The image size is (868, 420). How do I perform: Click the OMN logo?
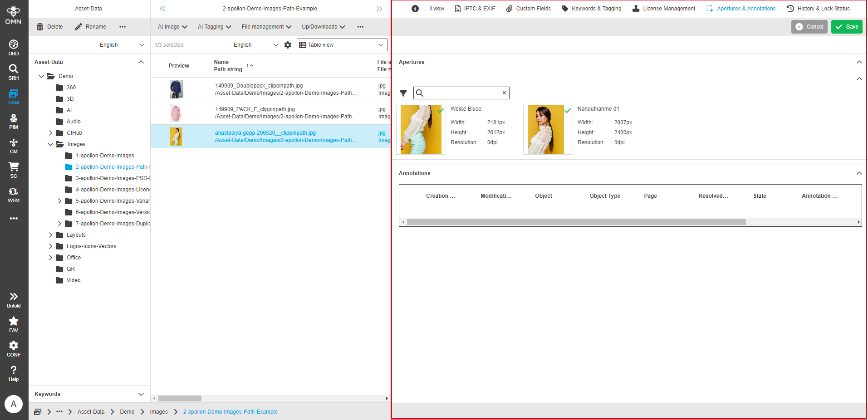click(x=13, y=15)
